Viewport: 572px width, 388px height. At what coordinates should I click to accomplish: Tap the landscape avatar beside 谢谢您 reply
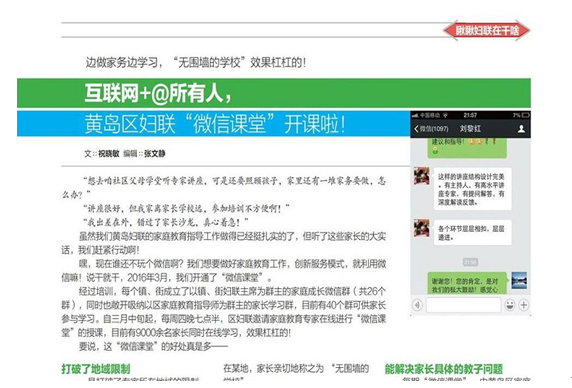[x=519, y=280]
